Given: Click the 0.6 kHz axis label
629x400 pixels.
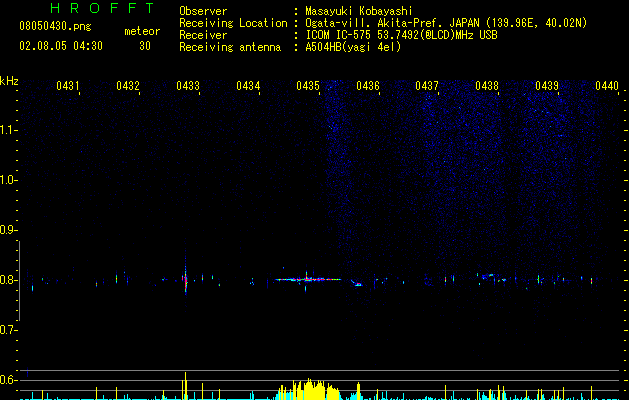Looking at the screenshot, I should coord(8,380).
